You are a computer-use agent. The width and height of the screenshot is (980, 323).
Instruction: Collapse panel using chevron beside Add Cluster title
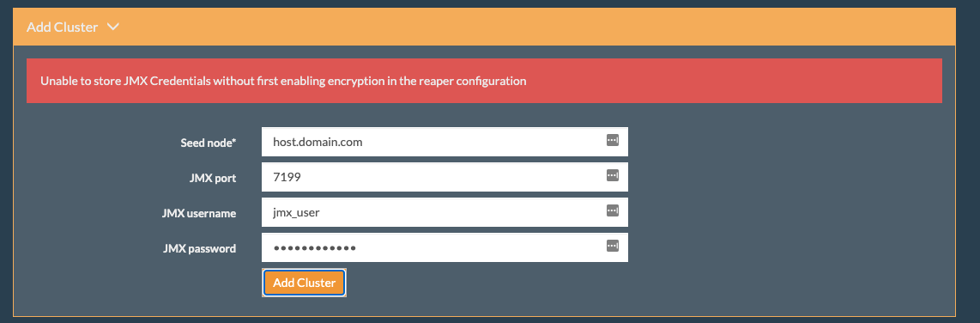(112, 27)
